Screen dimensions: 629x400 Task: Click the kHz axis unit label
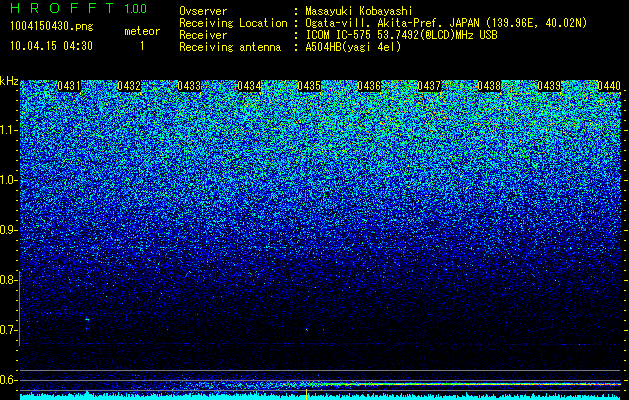click(9, 81)
